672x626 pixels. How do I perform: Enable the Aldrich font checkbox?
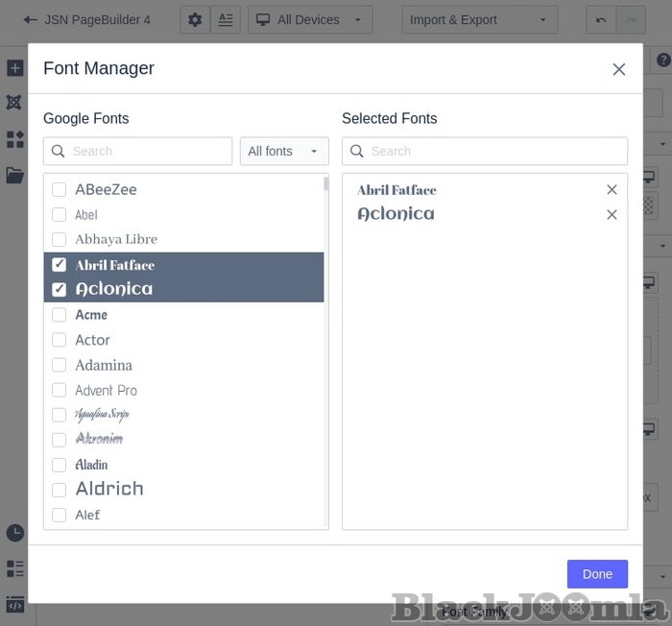tap(60, 490)
